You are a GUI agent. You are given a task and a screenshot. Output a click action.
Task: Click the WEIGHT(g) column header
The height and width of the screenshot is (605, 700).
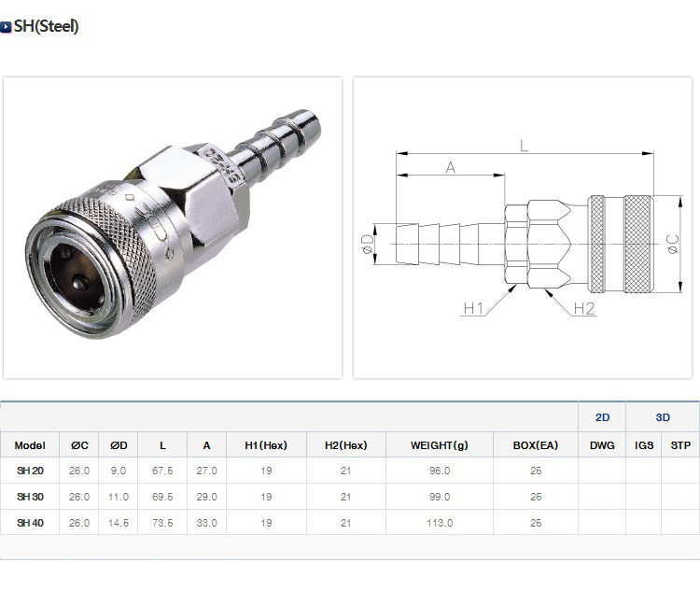(x=440, y=445)
